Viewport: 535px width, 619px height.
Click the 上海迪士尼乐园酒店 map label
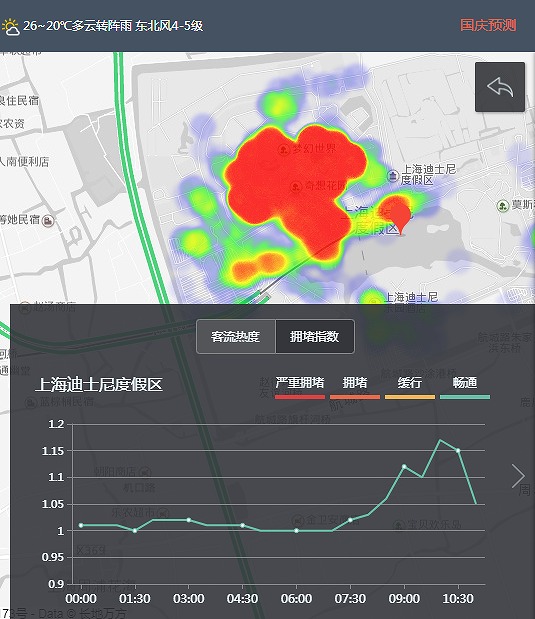[x=411, y=302]
